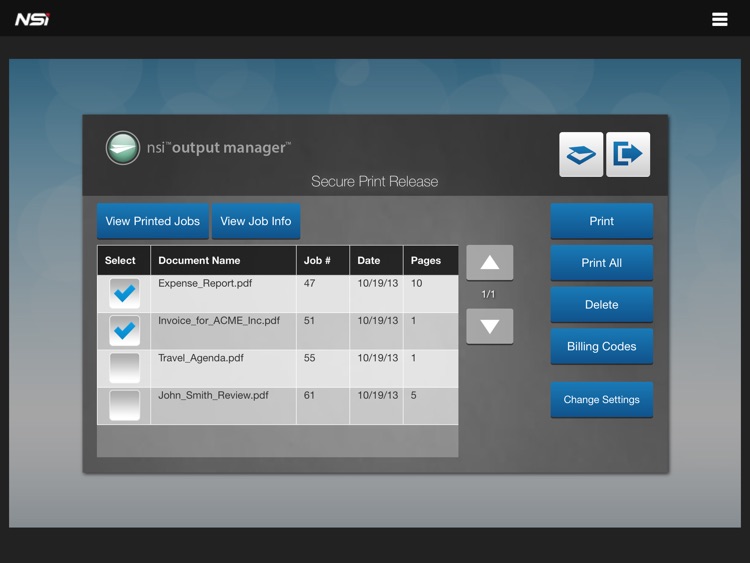Click the Secure Print Release title
Viewport: 750px width, 563px height.
pyautogui.click(x=375, y=181)
